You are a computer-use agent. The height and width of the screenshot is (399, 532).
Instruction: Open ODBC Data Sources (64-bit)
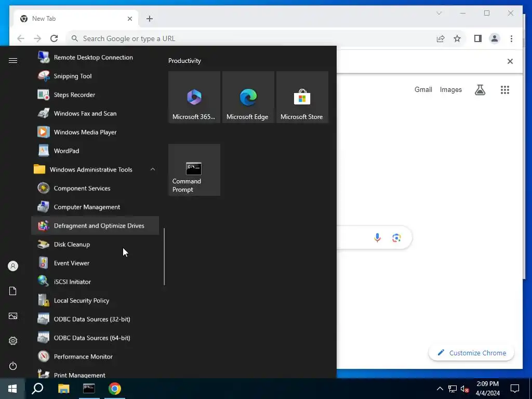pyautogui.click(x=95, y=338)
